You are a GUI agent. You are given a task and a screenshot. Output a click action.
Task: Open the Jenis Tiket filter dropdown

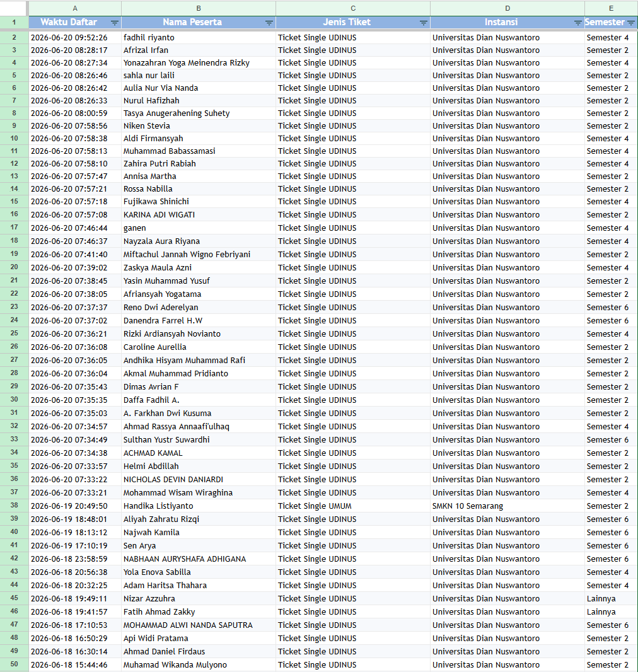click(x=423, y=23)
